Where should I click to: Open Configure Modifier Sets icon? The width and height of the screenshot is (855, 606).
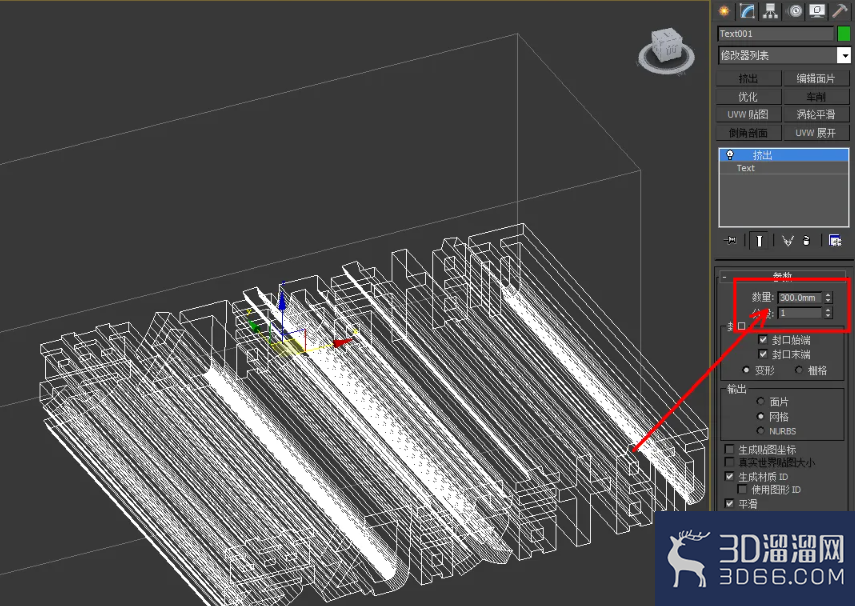coord(835,240)
